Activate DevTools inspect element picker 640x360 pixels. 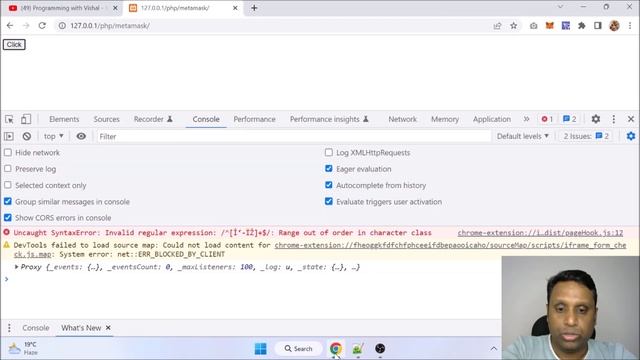pos(9,119)
